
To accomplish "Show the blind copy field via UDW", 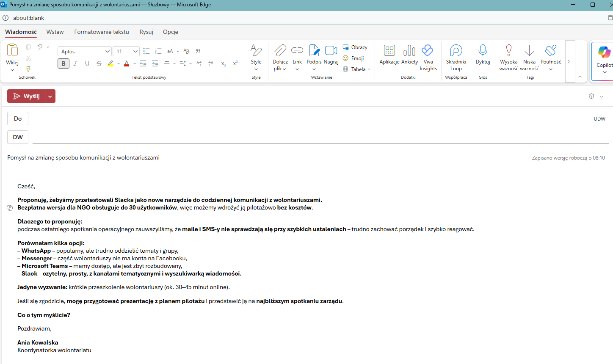I will 599,119.
